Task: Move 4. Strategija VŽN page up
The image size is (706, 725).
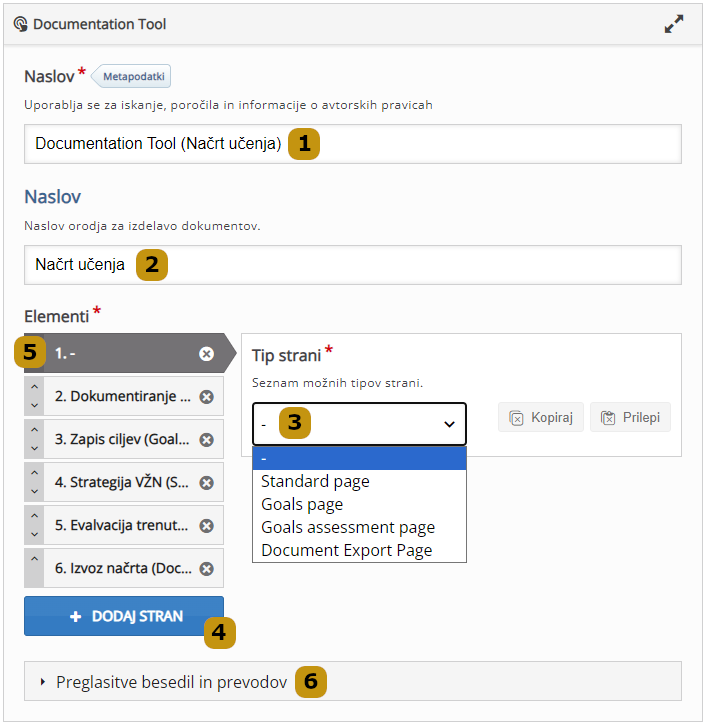Action: 34,473
